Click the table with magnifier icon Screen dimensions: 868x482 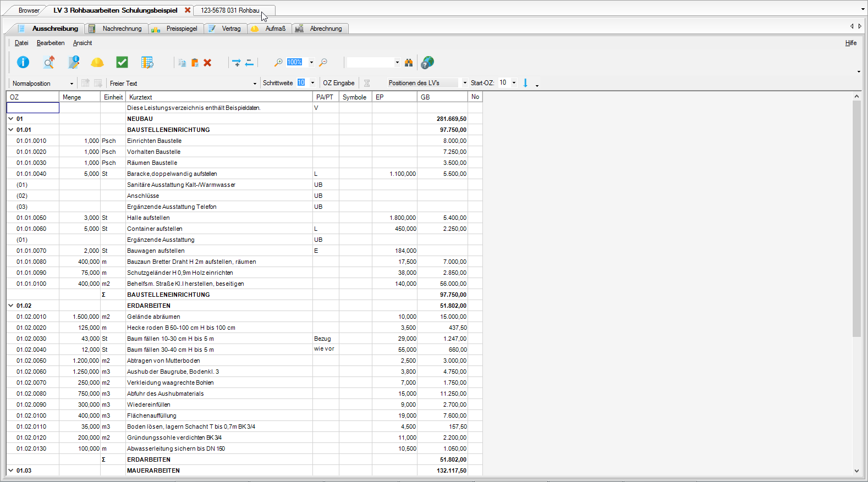pos(147,63)
